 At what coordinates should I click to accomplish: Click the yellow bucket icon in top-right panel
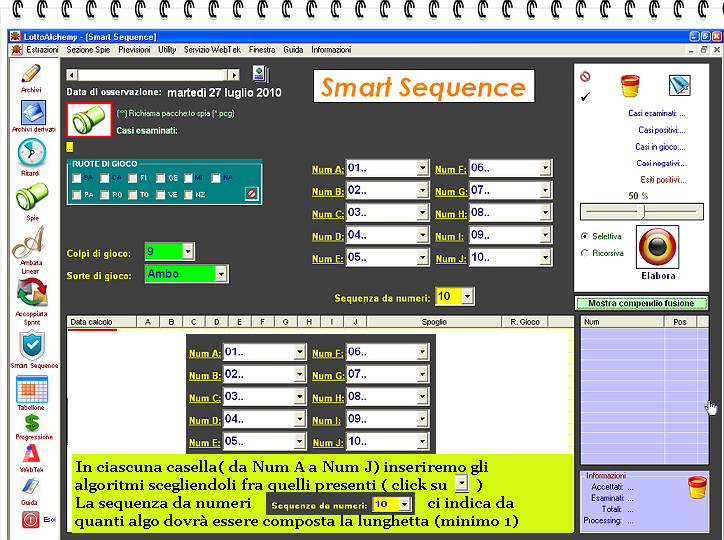coord(630,85)
